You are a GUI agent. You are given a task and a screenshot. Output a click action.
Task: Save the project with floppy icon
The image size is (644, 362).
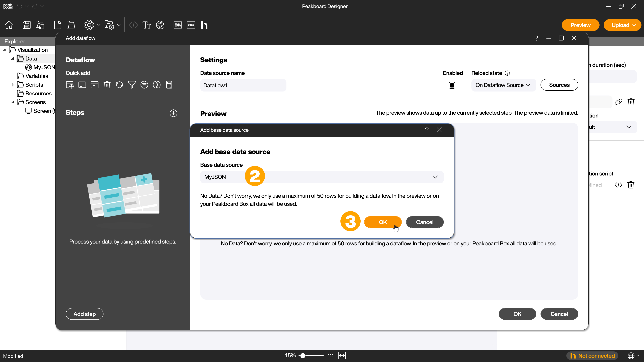click(x=26, y=25)
